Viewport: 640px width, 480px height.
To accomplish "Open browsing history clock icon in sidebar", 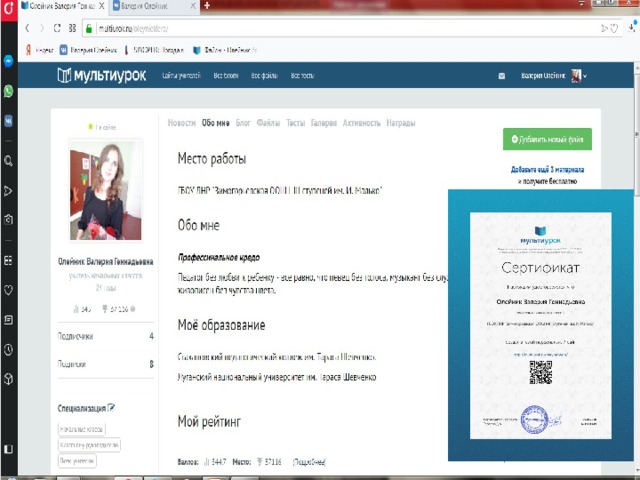I will (x=9, y=349).
